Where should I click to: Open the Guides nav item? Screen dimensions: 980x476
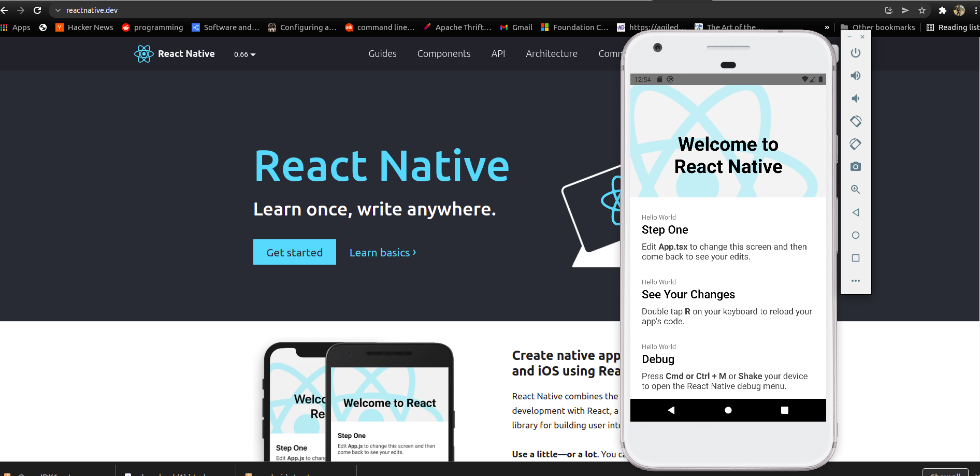(x=382, y=54)
